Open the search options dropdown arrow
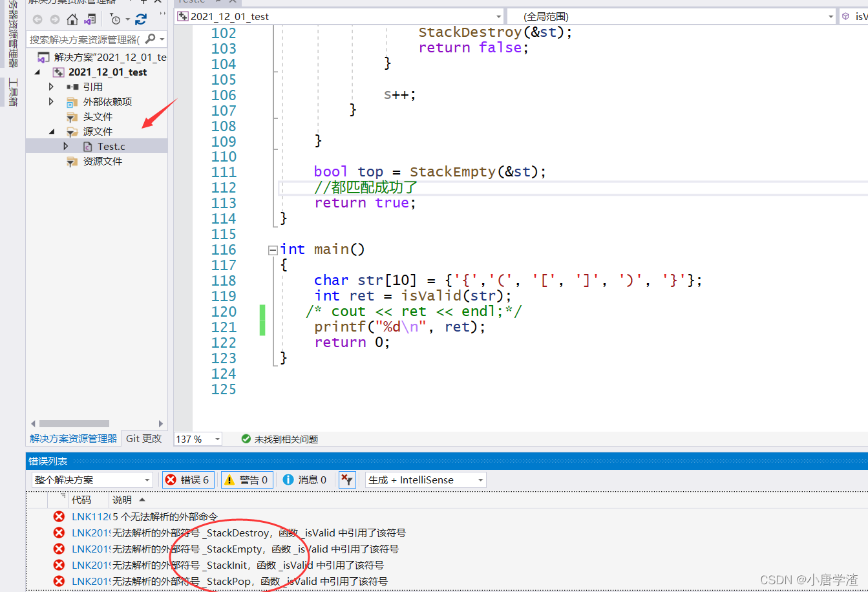868x592 pixels. (x=162, y=39)
